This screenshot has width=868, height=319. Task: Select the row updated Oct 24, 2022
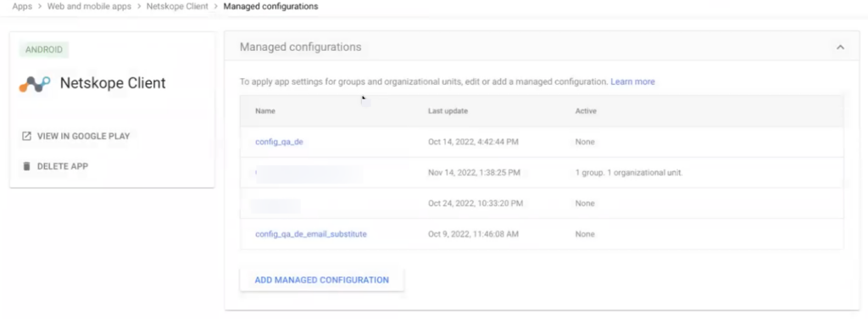(542, 204)
